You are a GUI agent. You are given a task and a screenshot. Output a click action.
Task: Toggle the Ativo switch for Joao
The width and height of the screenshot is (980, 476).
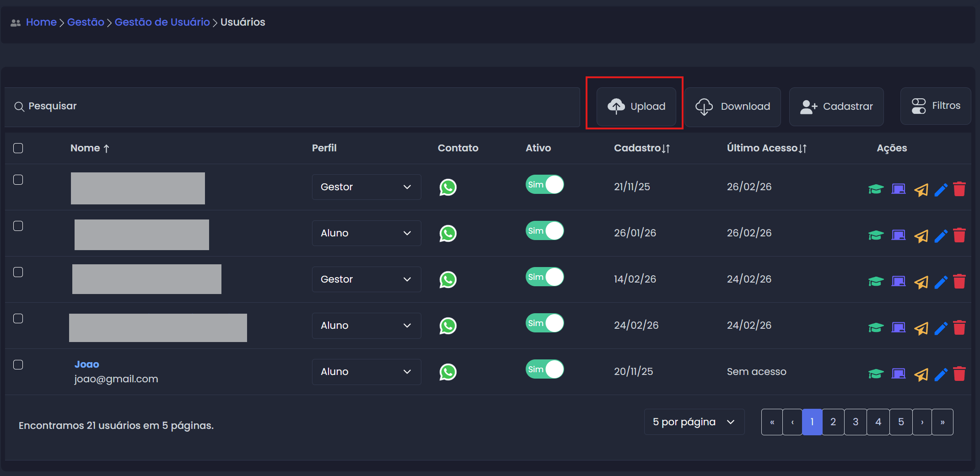[544, 369]
